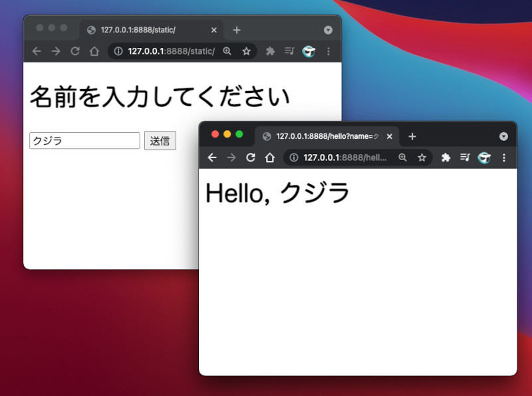532x396 pixels.
Task: Go to home in static window
Action: click(x=94, y=51)
